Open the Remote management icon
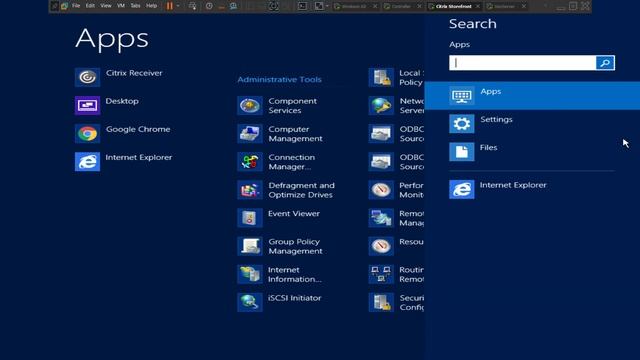 [x=381, y=218]
